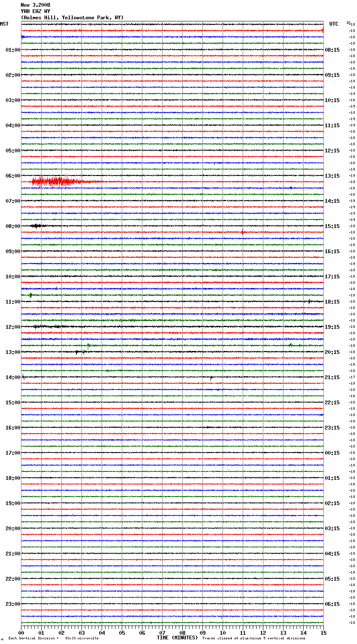Click "(Holmes Hill, Yellowstone Park, WY)" subtitle
The image size is (357, 644).
point(72,18)
